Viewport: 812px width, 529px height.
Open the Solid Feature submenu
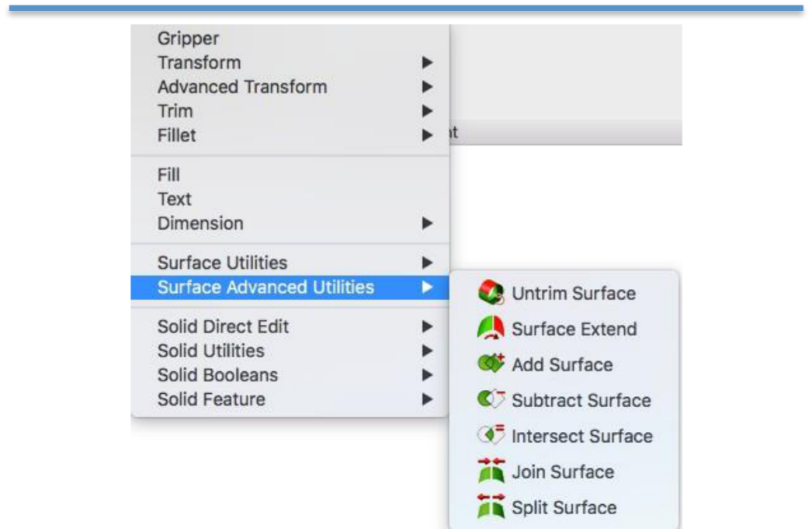[211, 399]
